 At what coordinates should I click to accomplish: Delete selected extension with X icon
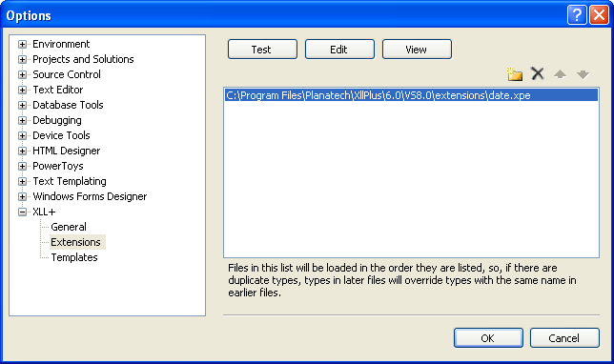coord(538,73)
